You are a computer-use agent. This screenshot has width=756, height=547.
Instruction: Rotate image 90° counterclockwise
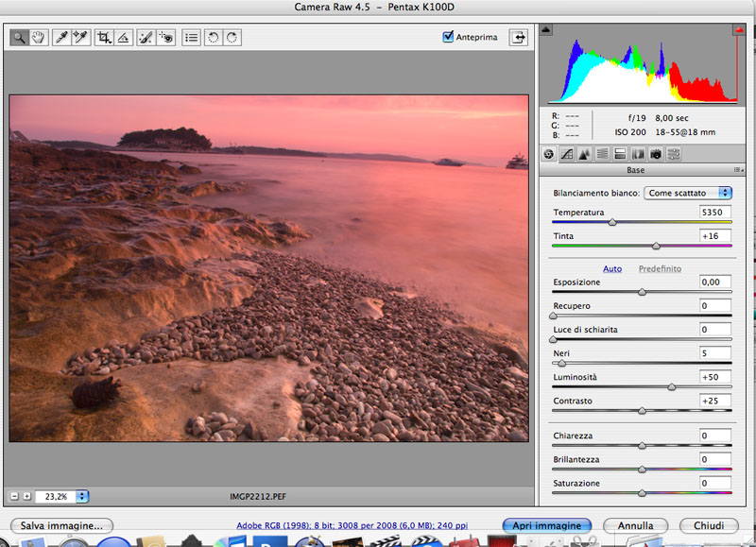[212, 38]
